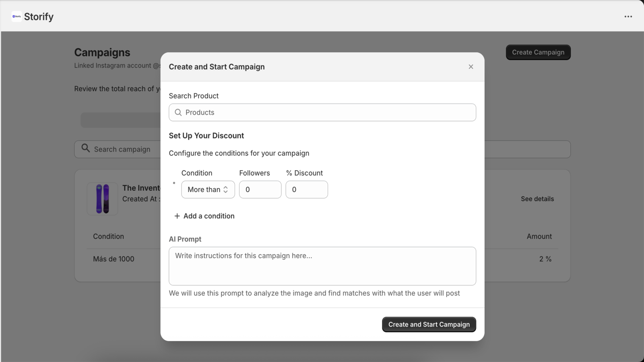Open the three-dot menu in the header
The image size is (644, 362).
[628, 16]
